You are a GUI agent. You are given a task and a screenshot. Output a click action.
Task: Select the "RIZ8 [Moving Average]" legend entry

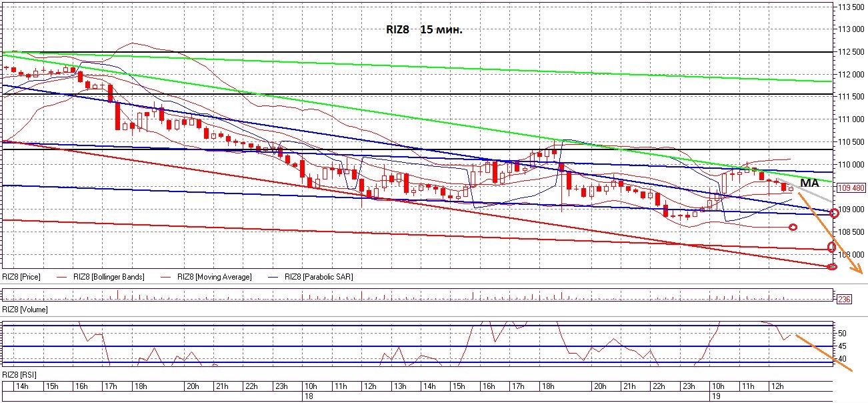click(x=215, y=276)
